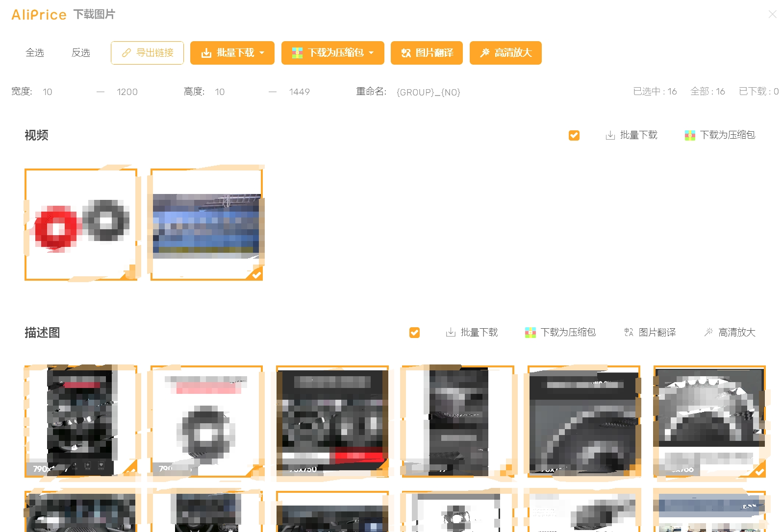
Task: Click the orange 下载为压缩包 top button
Action: (x=333, y=53)
